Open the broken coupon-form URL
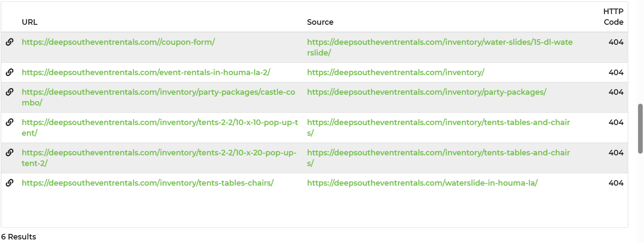Screen dimensions: 644x242 [x=118, y=42]
